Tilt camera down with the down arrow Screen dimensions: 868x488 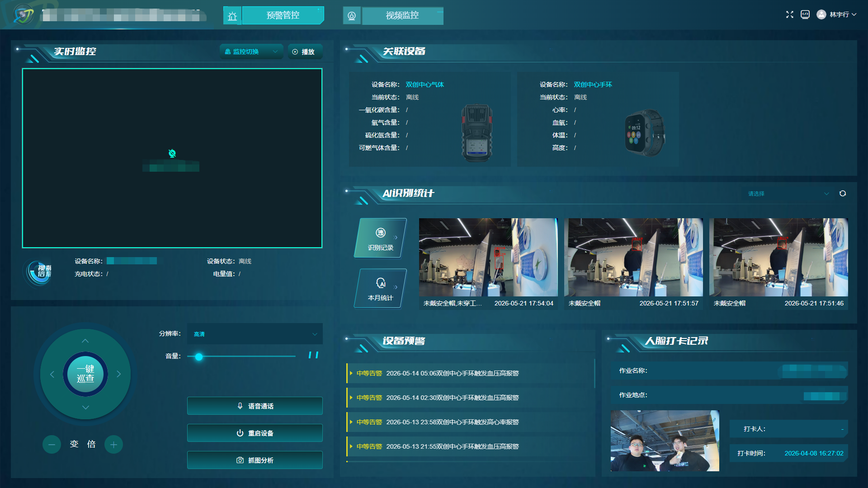(x=85, y=408)
